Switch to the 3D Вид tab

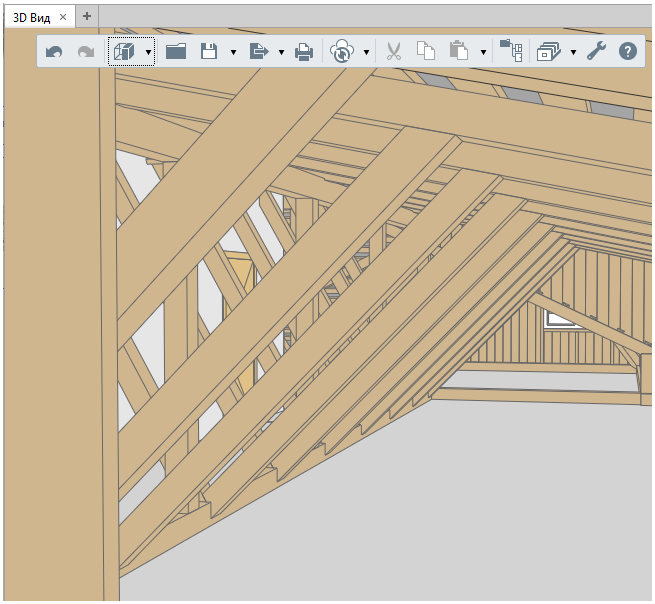pos(30,16)
